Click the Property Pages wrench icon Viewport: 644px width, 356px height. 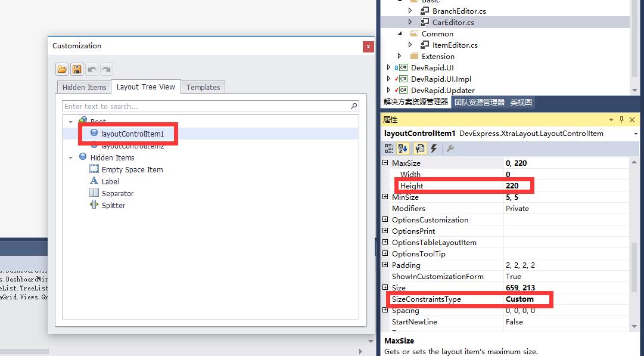click(450, 148)
